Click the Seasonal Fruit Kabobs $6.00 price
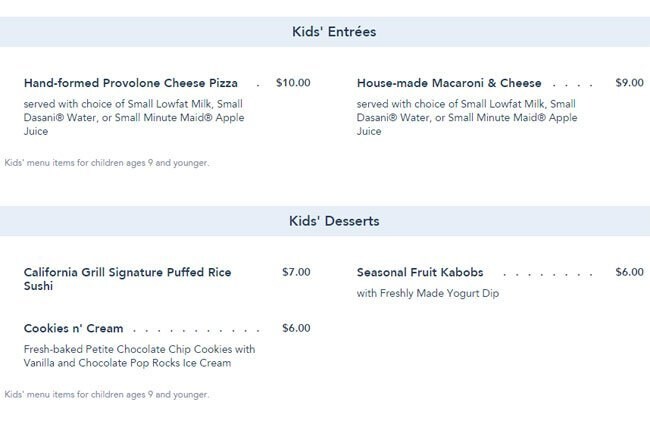The image size is (650, 421). point(629,272)
